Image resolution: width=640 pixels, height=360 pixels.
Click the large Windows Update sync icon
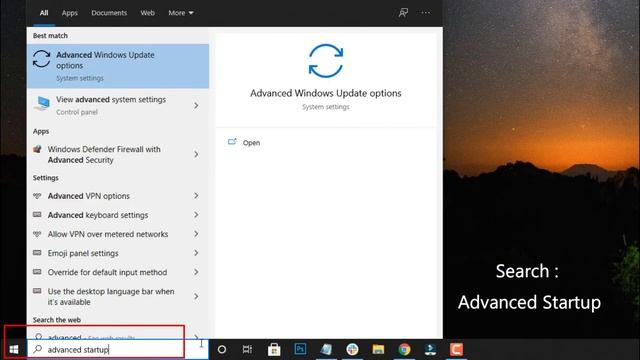(326, 61)
